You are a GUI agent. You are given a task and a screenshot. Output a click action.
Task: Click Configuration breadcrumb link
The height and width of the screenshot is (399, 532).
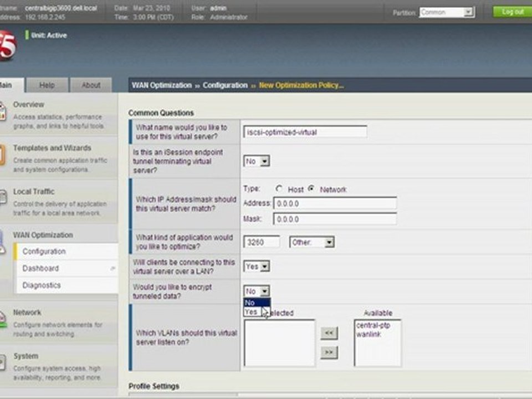(x=226, y=85)
